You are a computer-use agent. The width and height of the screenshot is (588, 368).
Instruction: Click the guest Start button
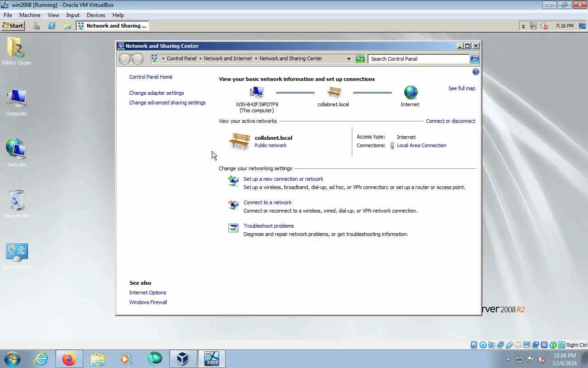coord(12,26)
